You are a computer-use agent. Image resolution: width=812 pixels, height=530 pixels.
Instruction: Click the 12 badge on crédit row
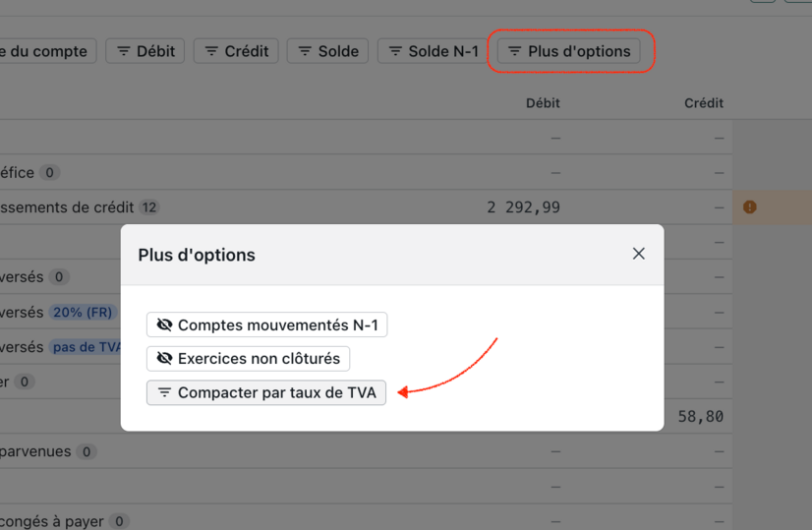pyautogui.click(x=149, y=207)
